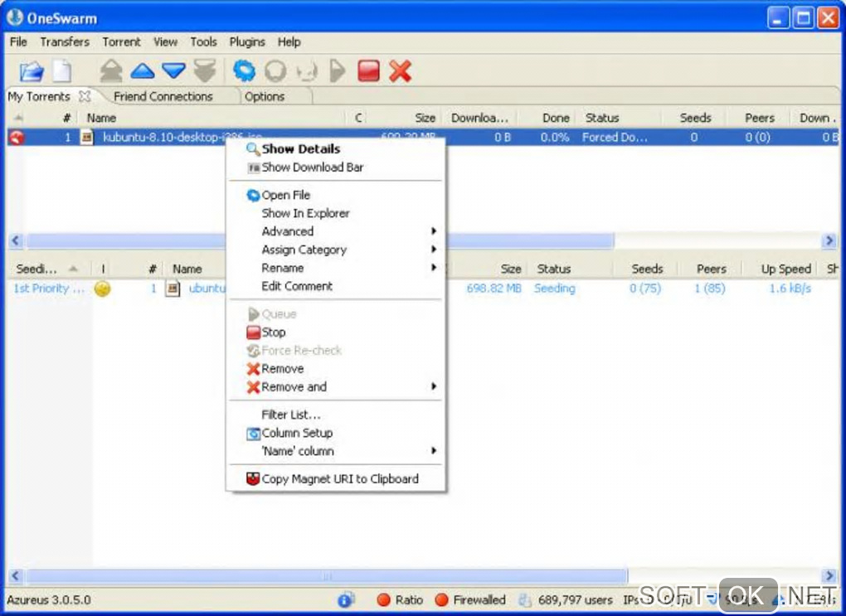Select Remove in the context menu
846x616 pixels.
[x=336, y=369]
